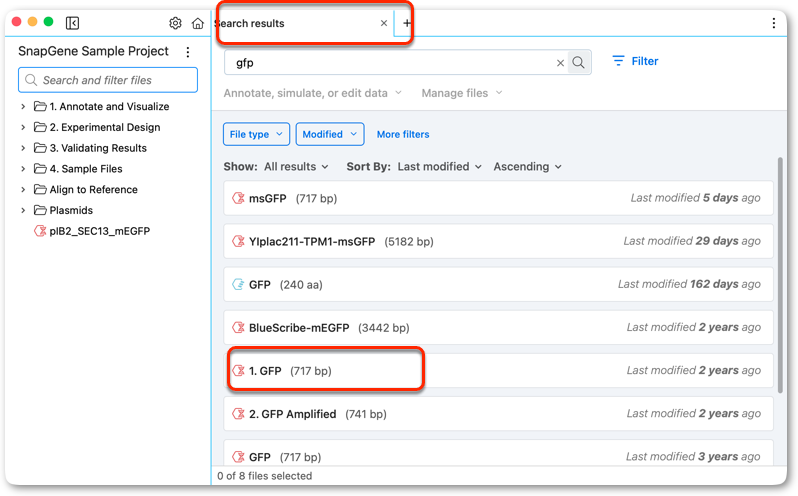Screen dimensions: 798x496
Task: Click the results list vertical scrollbar
Action: 780,275
